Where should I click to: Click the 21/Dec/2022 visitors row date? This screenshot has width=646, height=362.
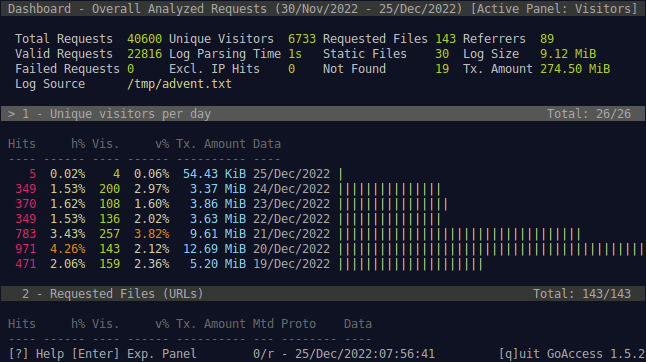(x=291, y=234)
